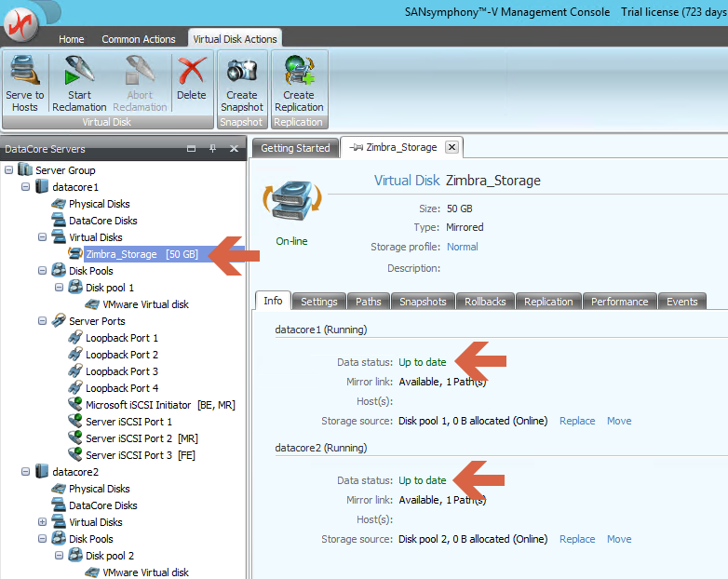Click the Disk pool 1 icon
Image resolution: width=728 pixels, height=579 pixels.
tap(75, 287)
